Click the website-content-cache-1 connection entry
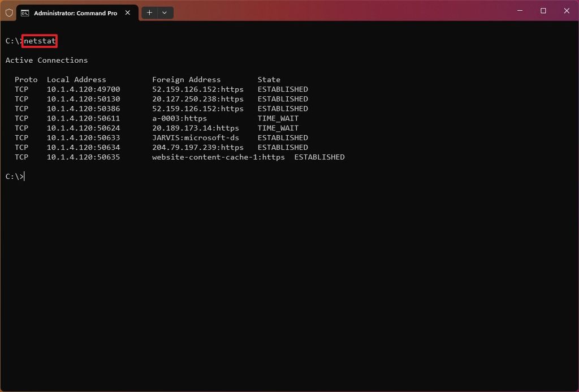 pyautogui.click(x=218, y=157)
